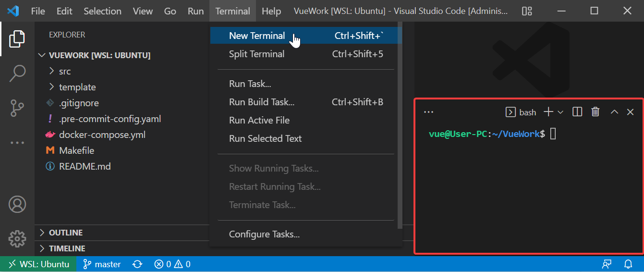The image size is (644, 272).
Task: Click the ~/VueWork path in terminal prompt
Action: click(516, 134)
